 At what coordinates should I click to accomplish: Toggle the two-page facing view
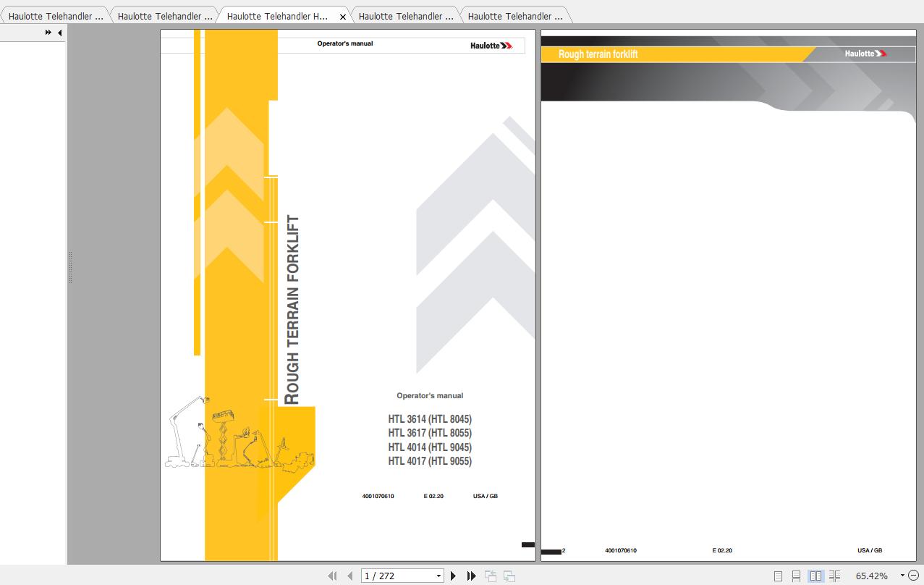pos(816,576)
